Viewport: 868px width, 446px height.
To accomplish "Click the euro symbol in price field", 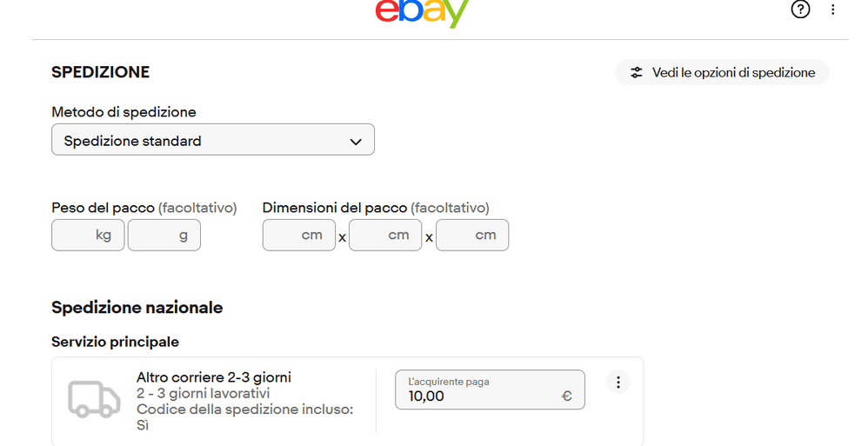I will (566, 396).
